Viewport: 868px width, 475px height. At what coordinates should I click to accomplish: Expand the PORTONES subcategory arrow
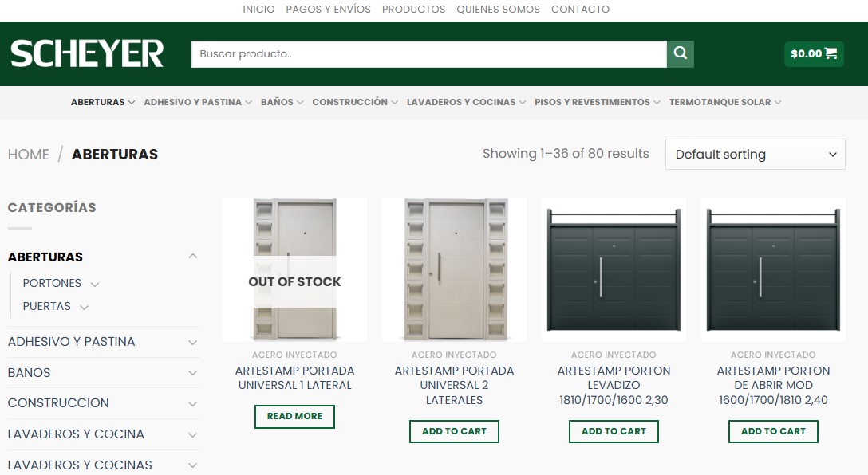tap(95, 284)
